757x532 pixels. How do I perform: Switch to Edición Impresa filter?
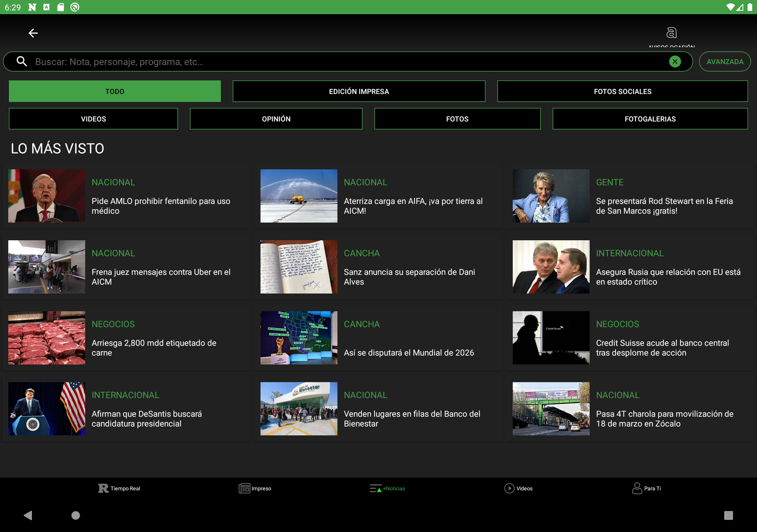359,91
